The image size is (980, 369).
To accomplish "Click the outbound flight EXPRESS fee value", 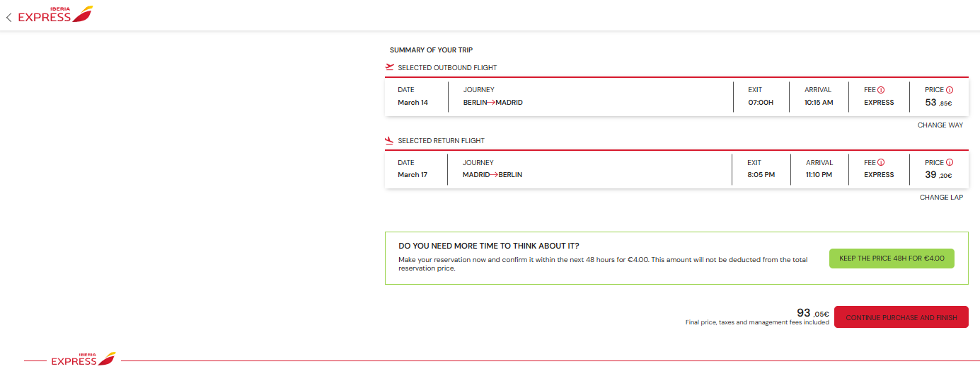I will [x=879, y=103].
